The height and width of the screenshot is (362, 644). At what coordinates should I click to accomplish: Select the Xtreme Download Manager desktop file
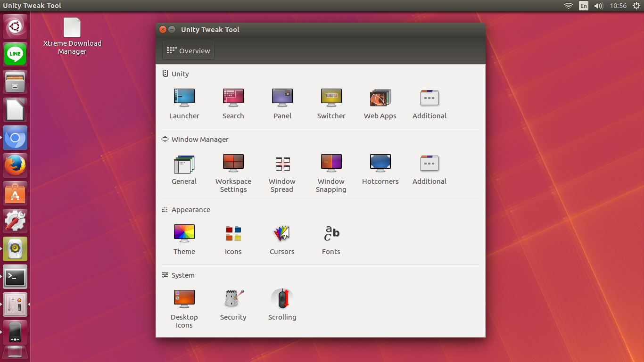[72, 36]
